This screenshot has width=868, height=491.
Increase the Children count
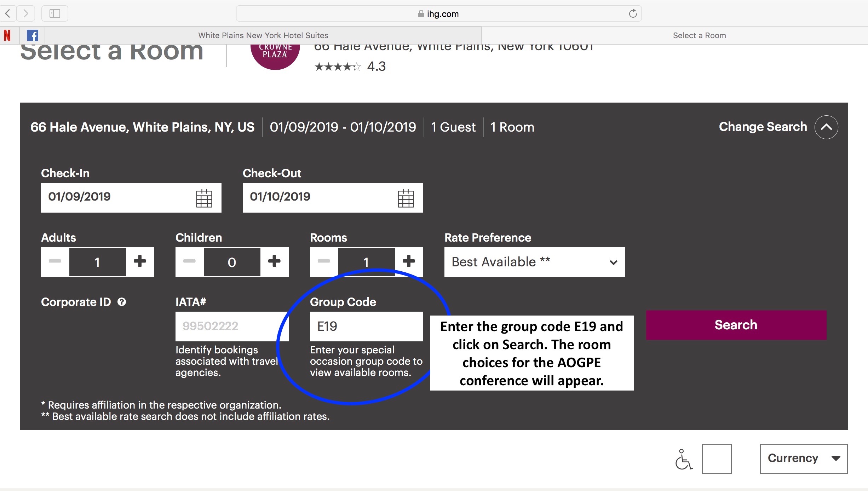pos(274,262)
